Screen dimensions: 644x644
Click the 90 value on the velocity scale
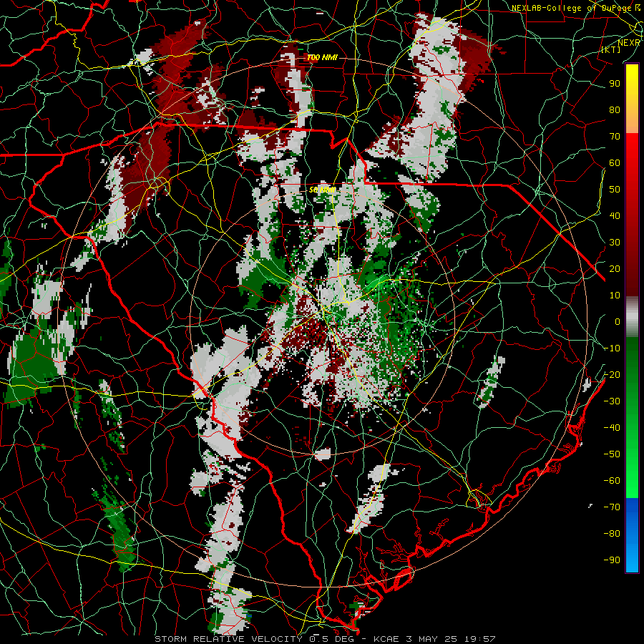615,84
